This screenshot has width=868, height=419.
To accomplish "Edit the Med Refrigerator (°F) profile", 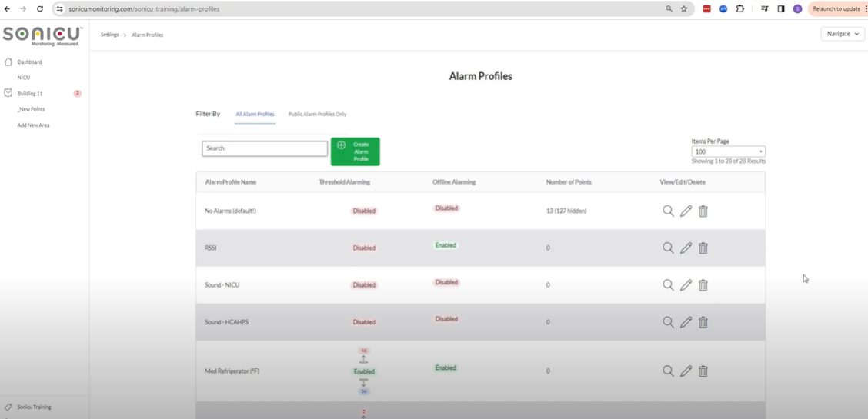I will (686, 371).
